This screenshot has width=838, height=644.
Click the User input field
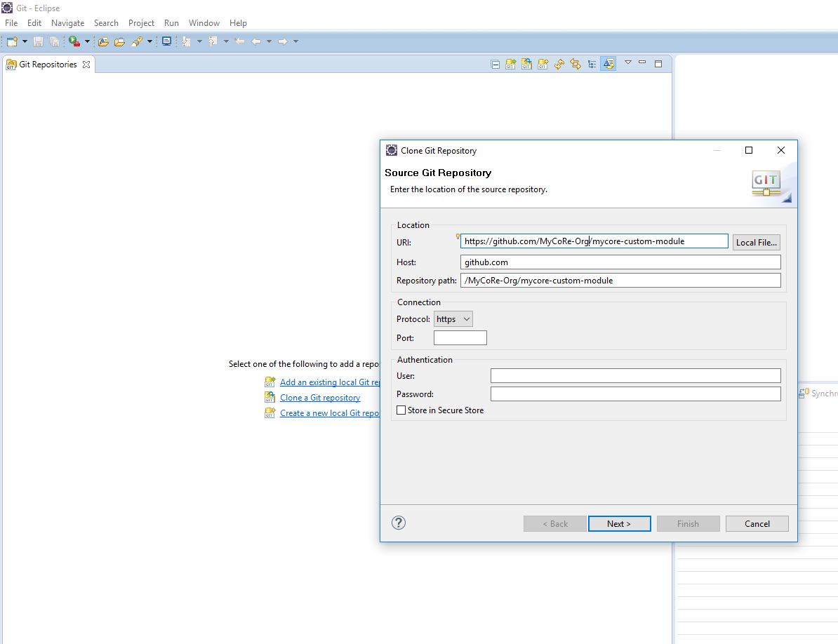[x=635, y=376]
